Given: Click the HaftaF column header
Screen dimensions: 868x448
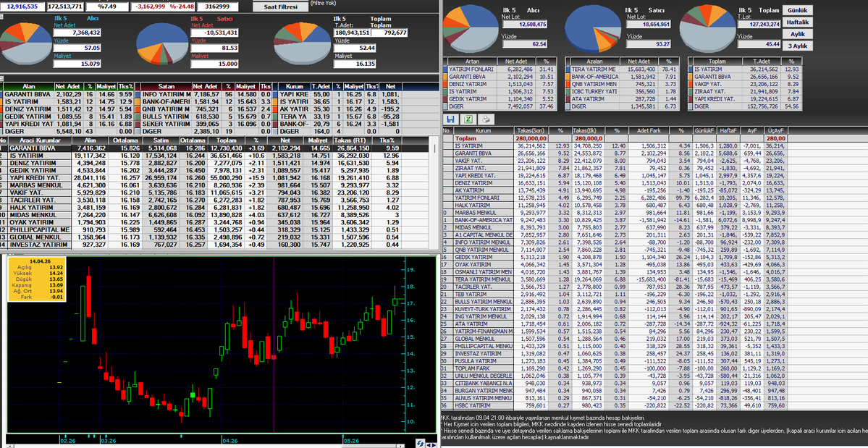Looking at the screenshot, I should pyautogui.click(x=727, y=130).
